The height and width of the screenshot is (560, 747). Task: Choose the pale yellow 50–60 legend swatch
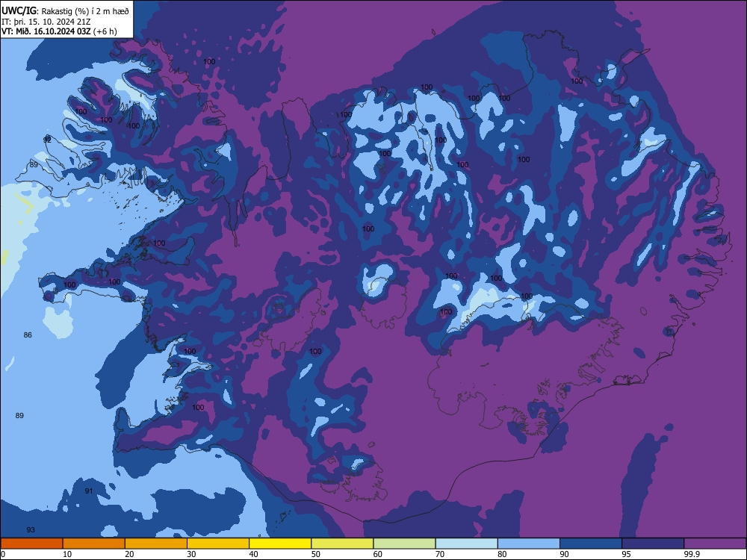[x=342, y=544]
